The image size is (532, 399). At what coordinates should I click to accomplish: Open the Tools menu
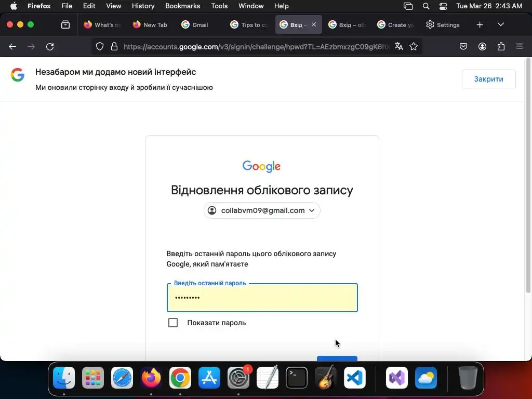tap(219, 6)
